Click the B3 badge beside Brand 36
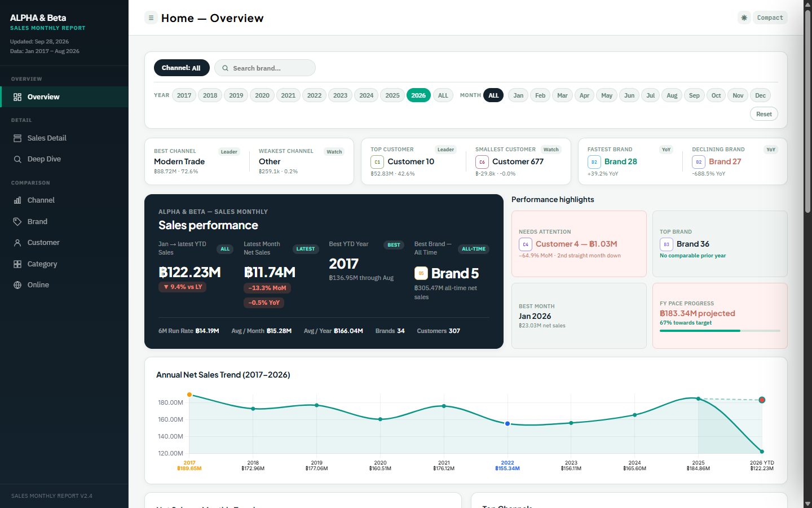 [667, 244]
